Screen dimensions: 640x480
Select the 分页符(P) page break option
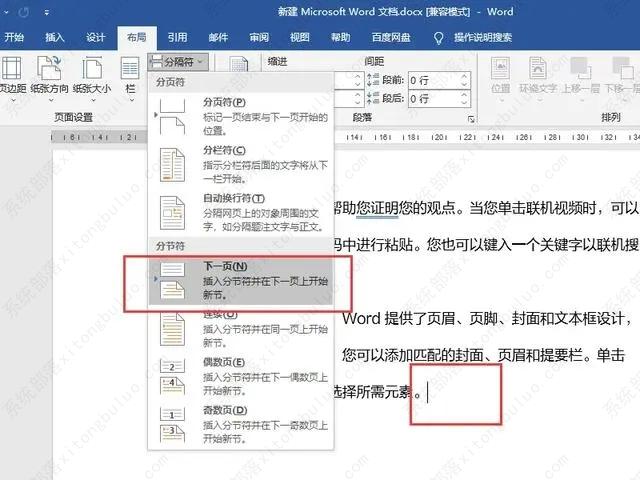pyautogui.click(x=241, y=116)
